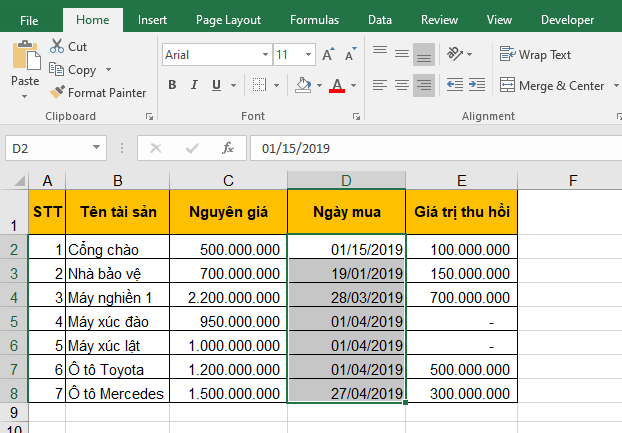The width and height of the screenshot is (622, 433).
Task: Open the Merge & Center dropdown arrow
Action: click(614, 86)
